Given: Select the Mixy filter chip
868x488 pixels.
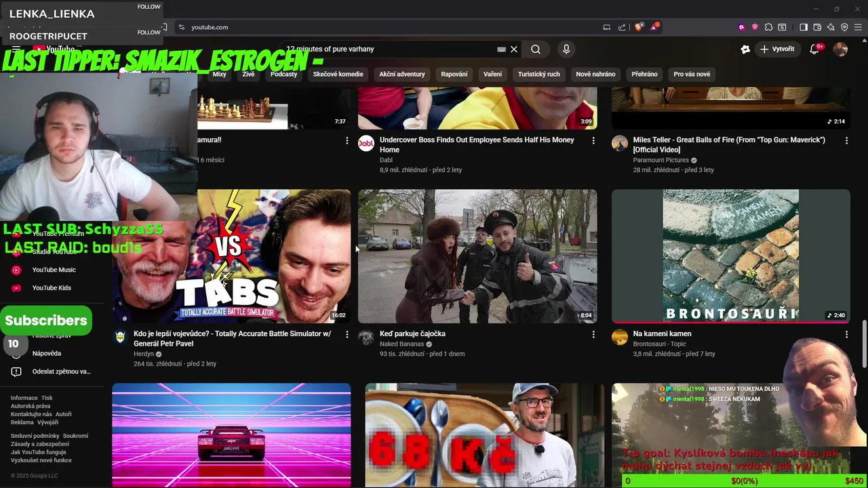Looking at the screenshot, I should click(x=219, y=74).
